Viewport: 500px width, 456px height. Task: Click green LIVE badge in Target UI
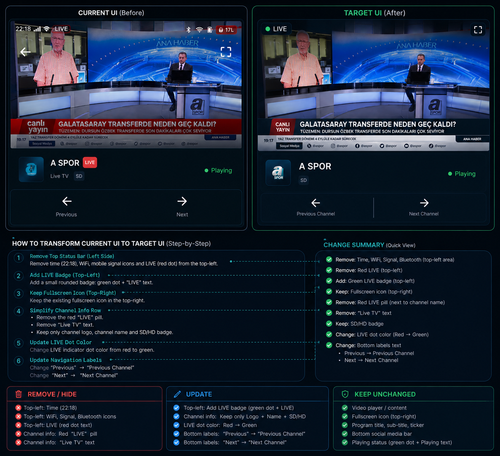(276, 29)
